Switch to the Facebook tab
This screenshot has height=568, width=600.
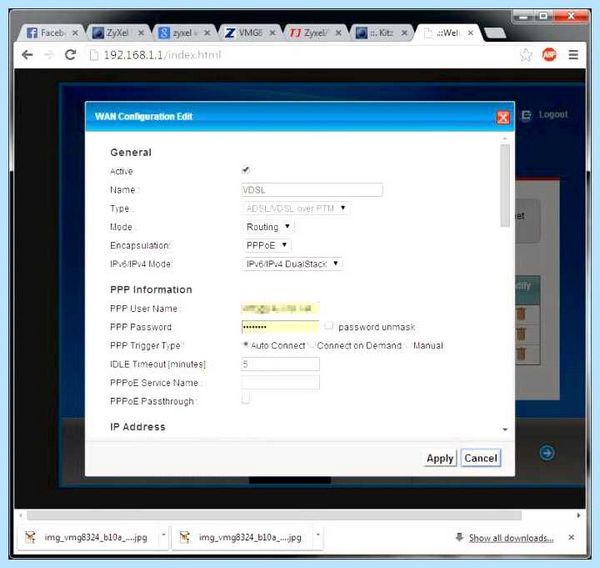[51, 33]
